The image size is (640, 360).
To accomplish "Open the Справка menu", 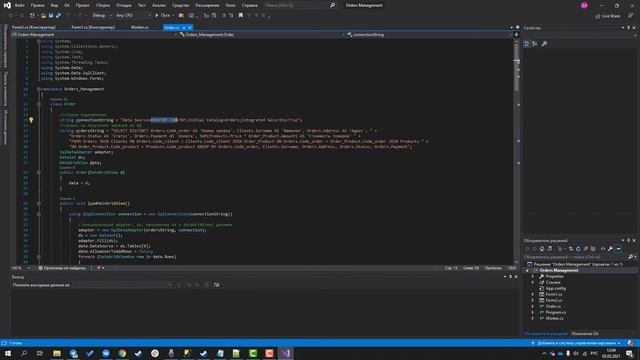I will coord(249,5).
